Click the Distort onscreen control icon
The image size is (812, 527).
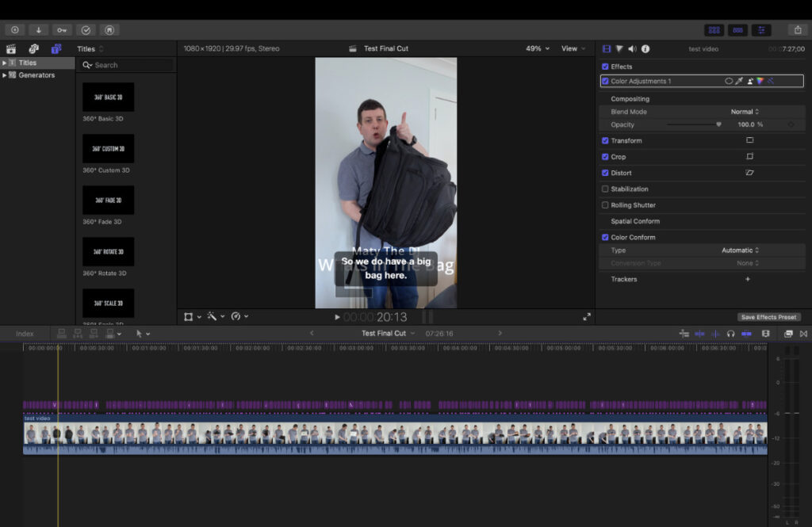(x=749, y=173)
